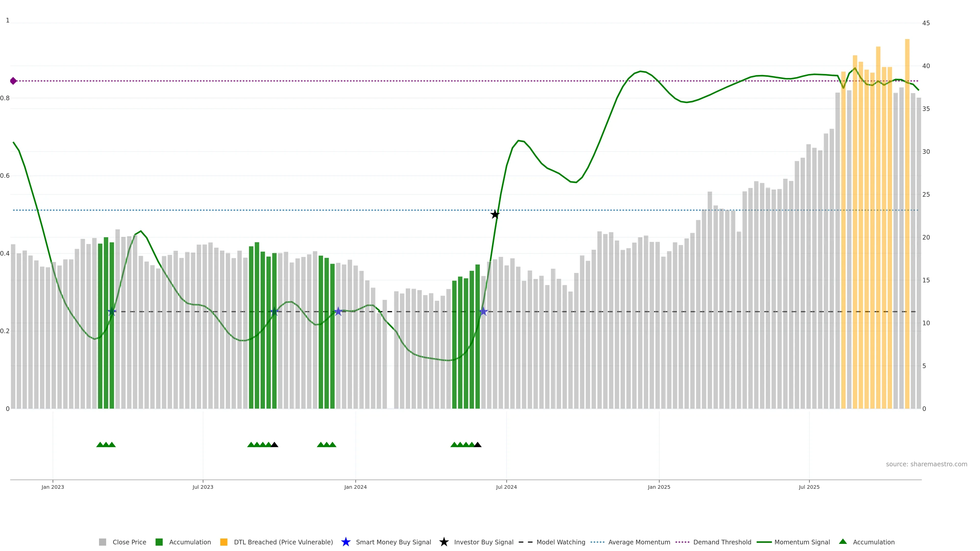Click the green Accumulation triangle in legend
This screenshot has height=551, width=980.
point(843,542)
